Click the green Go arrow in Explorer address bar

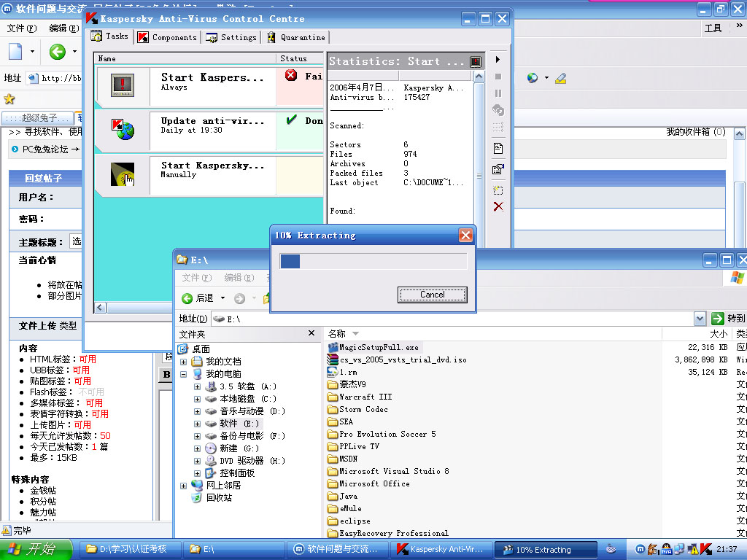tap(718, 318)
